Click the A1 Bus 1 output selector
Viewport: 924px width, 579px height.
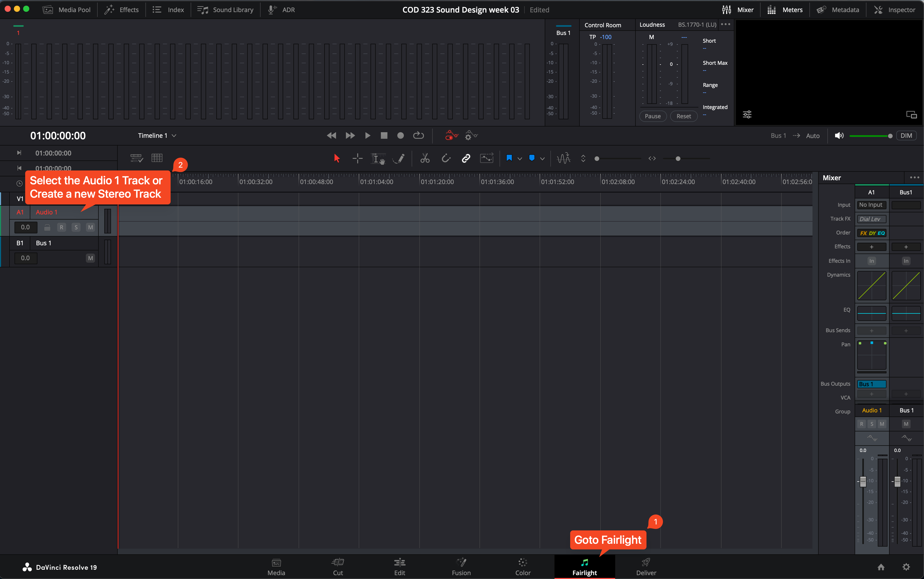872,384
